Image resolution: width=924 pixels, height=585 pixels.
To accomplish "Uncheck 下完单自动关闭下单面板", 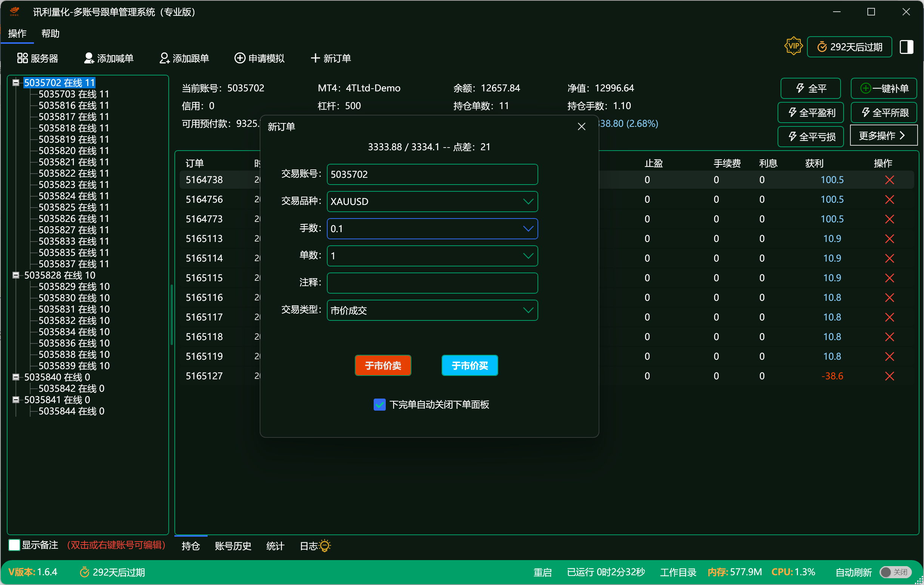I will point(379,404).
